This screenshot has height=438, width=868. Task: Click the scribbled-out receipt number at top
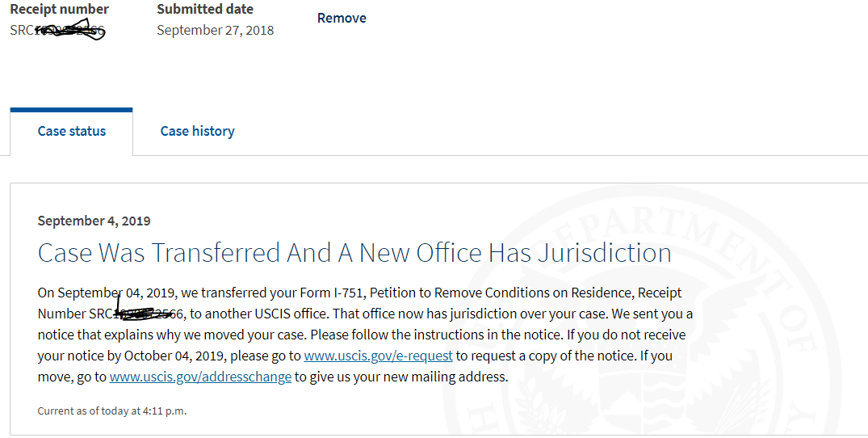[58, 31]
